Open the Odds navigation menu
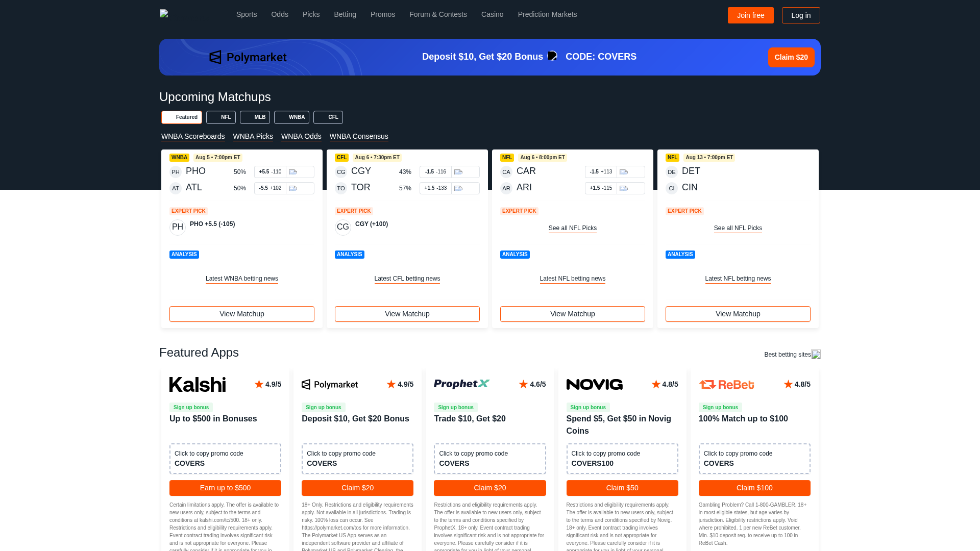The width and height of the screenshot is (980, 551). point(280,14)
